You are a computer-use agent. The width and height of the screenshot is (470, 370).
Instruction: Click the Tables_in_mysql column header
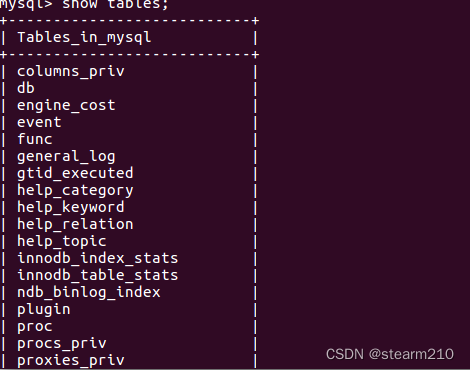pos(84,38)
